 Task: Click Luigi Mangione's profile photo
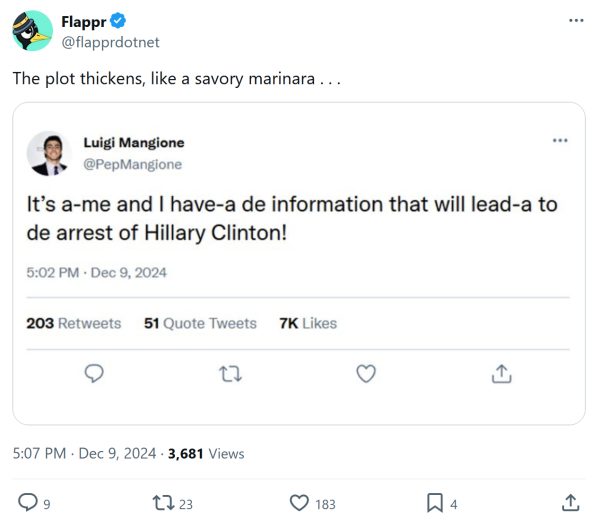point(47,153)
